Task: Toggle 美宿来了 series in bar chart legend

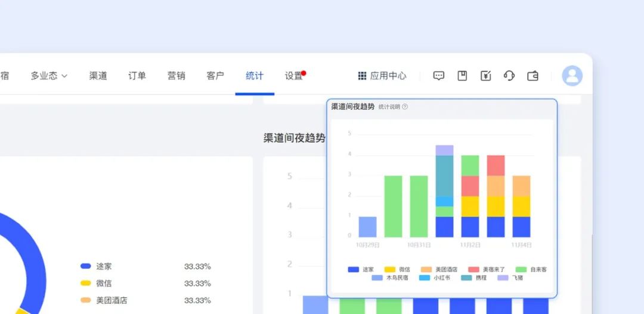Action: 487,270
